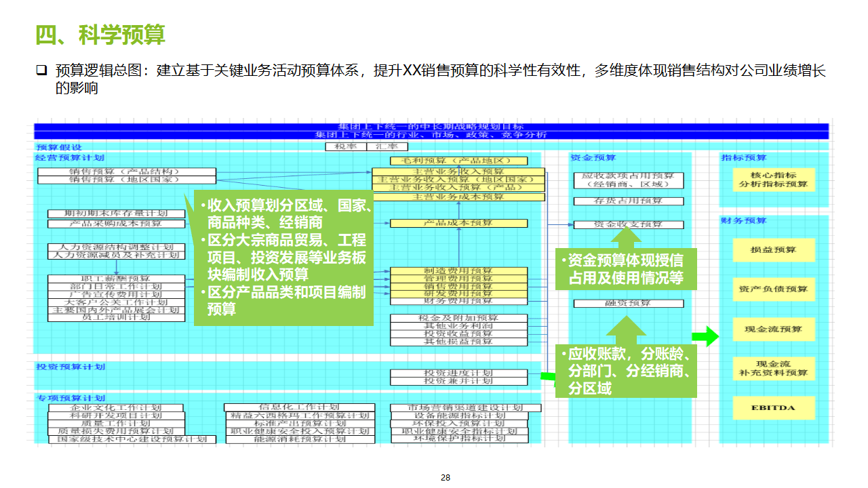Select the 市场营销渠道建设计划 box
Image resolution: width=868 pixels, height=488 pixels.
[x=466, y=408]
